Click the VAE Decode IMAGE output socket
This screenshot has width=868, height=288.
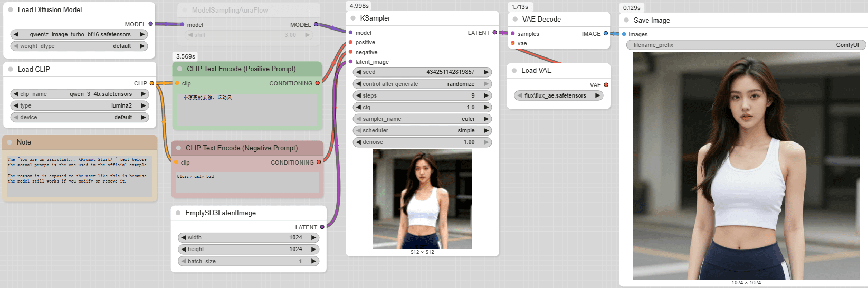(x=606, y=34)
